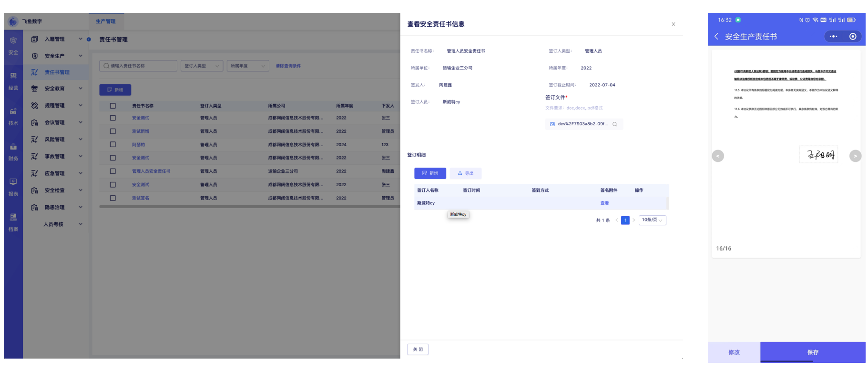Screen dimensions: 868x370
Task: Open the 签订人类型 filter dropdown
Action: coord(202,66)
